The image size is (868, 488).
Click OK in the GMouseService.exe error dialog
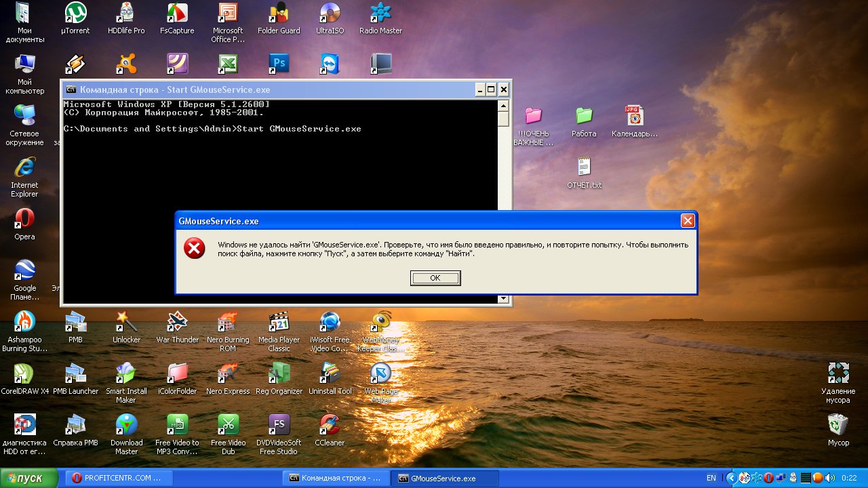click(435, 278)
